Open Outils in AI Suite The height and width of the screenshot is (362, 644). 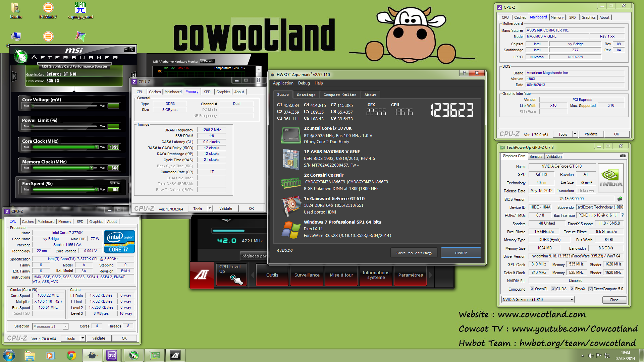(x=272, y=275)
